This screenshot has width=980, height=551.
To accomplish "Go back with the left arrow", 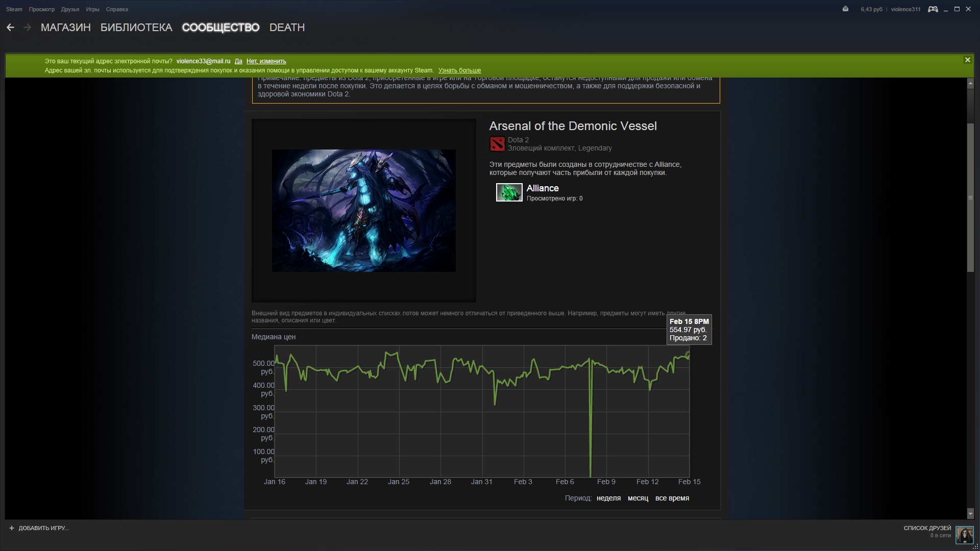I will (10, 28).
